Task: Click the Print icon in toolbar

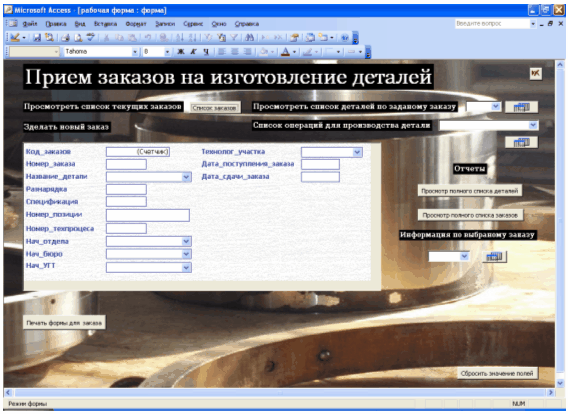Action: (x=65, y=37)
